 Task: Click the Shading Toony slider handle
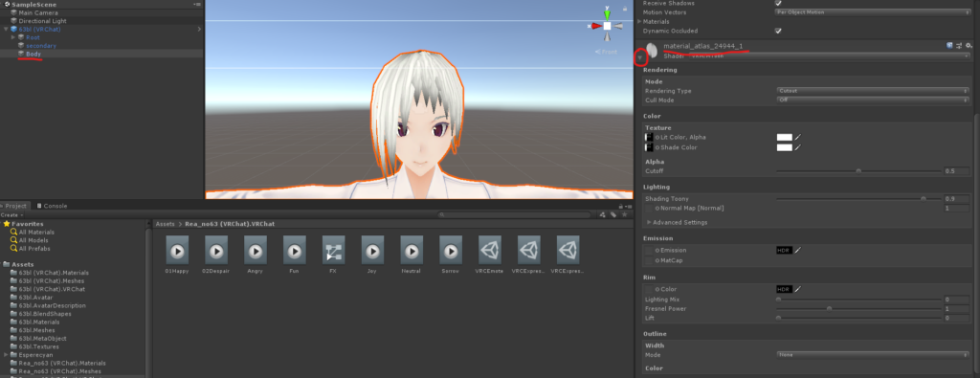tap(924, 198)
